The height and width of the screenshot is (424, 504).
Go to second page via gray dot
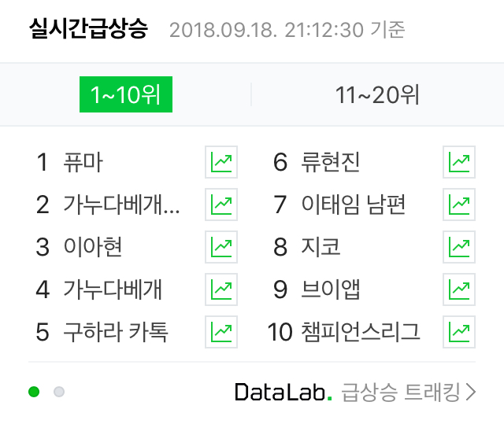pos(59,392)
